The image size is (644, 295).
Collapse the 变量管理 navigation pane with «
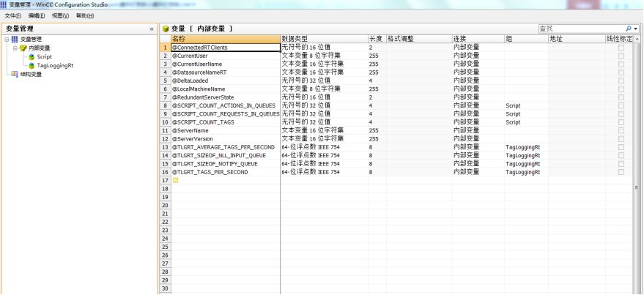(152, 29)
